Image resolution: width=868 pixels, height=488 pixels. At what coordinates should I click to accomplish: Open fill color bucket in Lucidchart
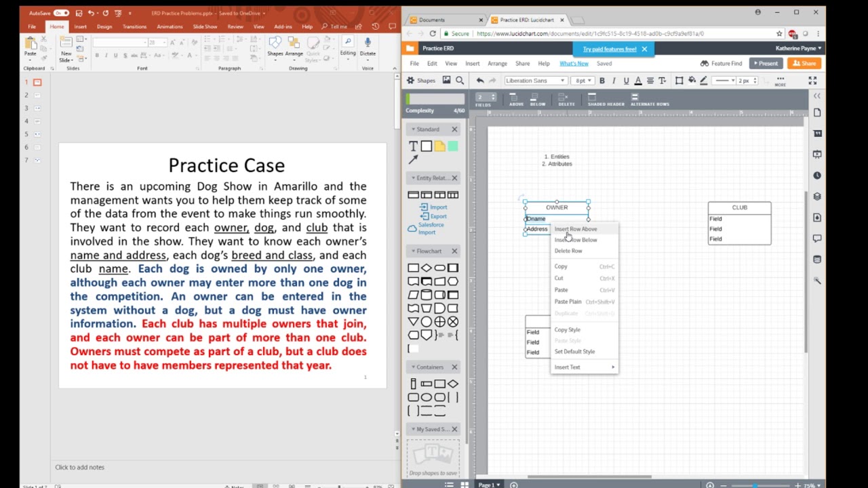692,81
